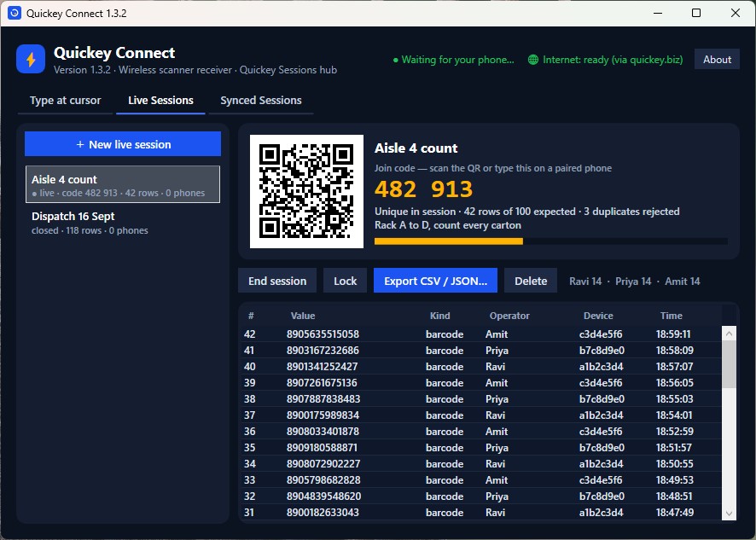Click barcode value 8900175989834
The height and width of the screenshot is (540, 756).
pyautogui.click(x=323, y=415)
